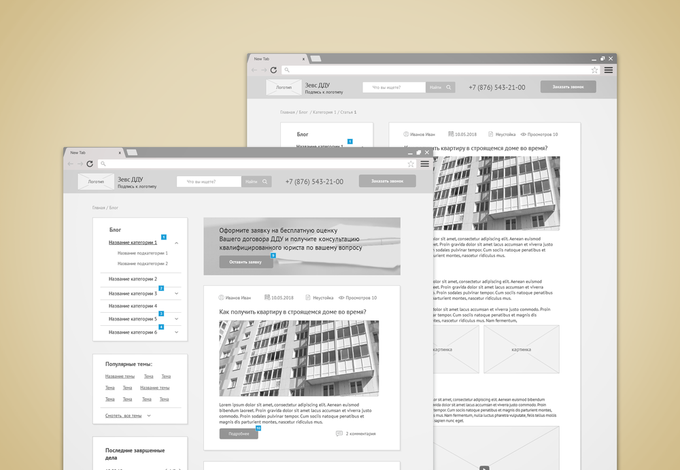Click the Зевс ДДУ site name in the back window

[x=317, y=85]
